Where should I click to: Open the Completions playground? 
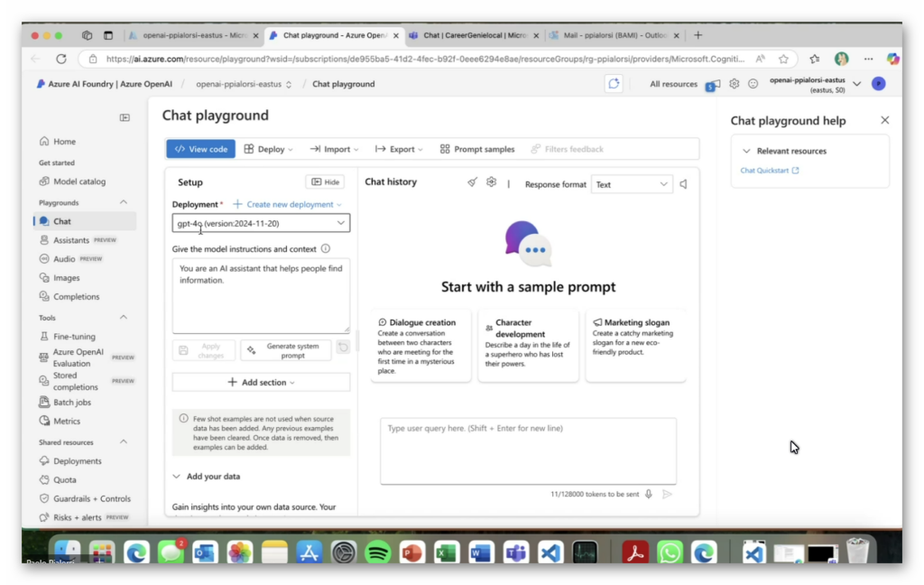click(69, 297)
